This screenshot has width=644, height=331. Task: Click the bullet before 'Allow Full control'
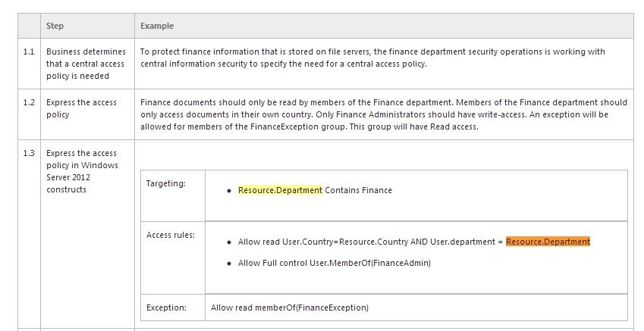tap(229, 264)
